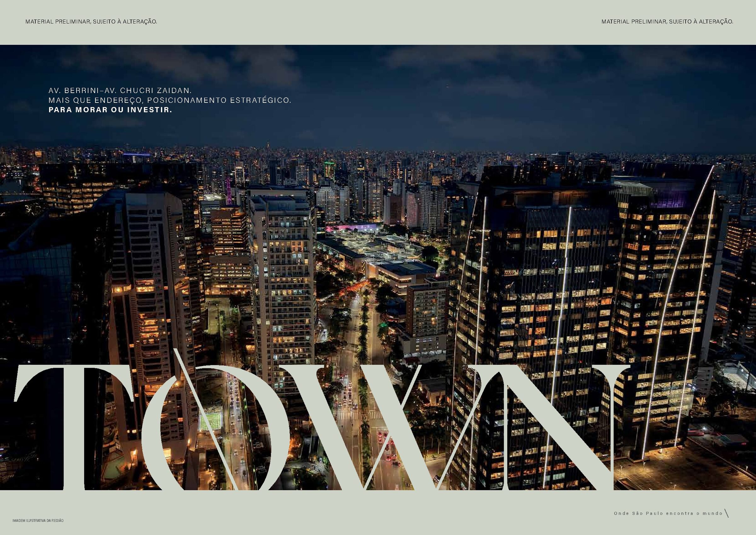Click the bold 'PARA MORAR OU INVESTIR.' text
This screenshot has width=756, height=535.
(x=110, y=110)
